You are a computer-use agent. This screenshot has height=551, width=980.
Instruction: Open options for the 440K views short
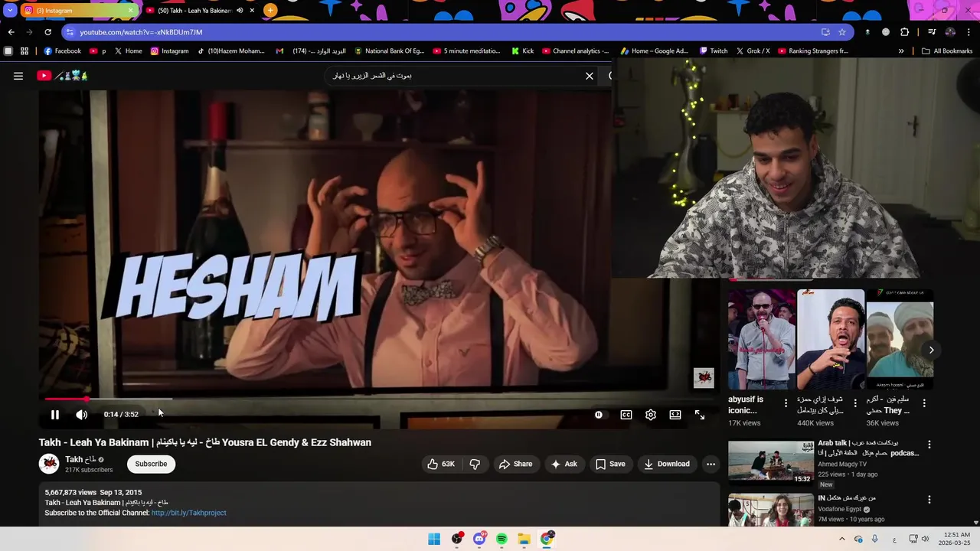pyautogui.click(x=855, y=403)
